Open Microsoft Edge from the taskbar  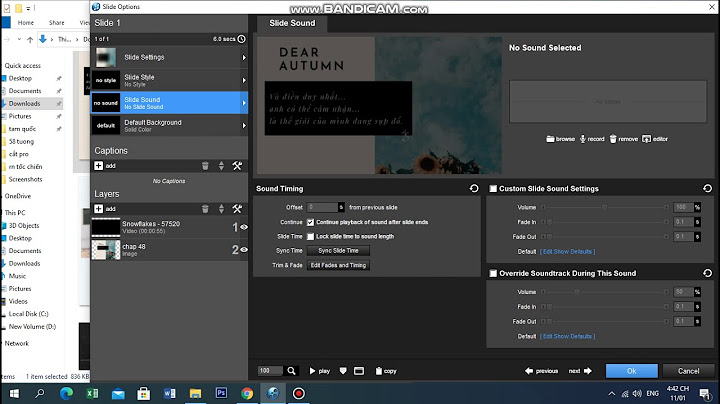[67, 393]
